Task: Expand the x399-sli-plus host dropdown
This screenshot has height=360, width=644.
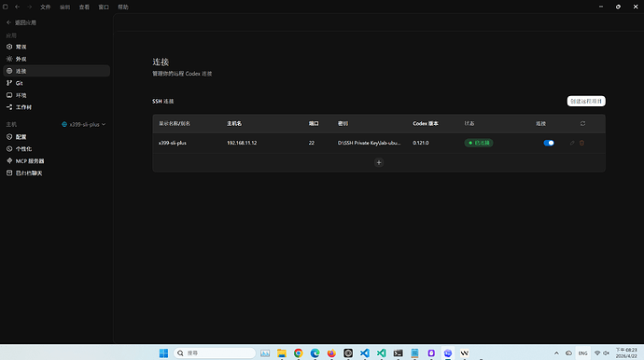Action: 84,124
